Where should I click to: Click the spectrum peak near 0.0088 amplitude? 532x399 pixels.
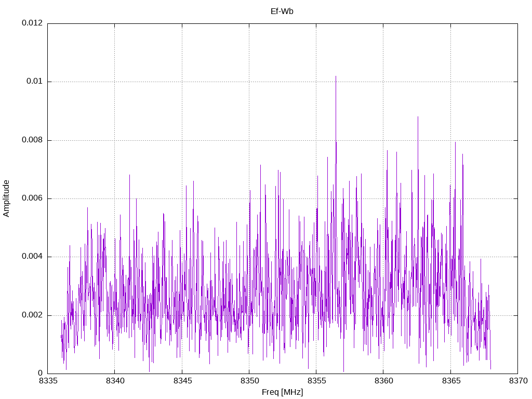tap(418, 117)
